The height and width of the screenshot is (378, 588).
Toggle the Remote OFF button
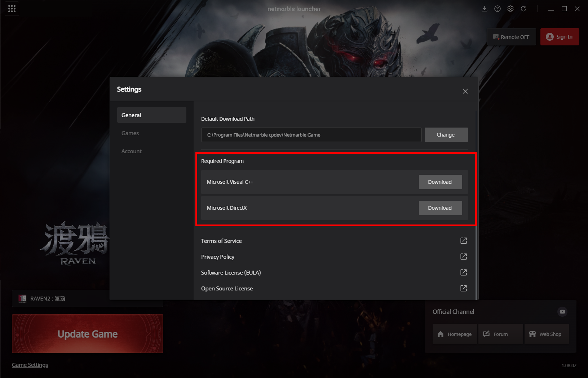click(x=511, y=37)
